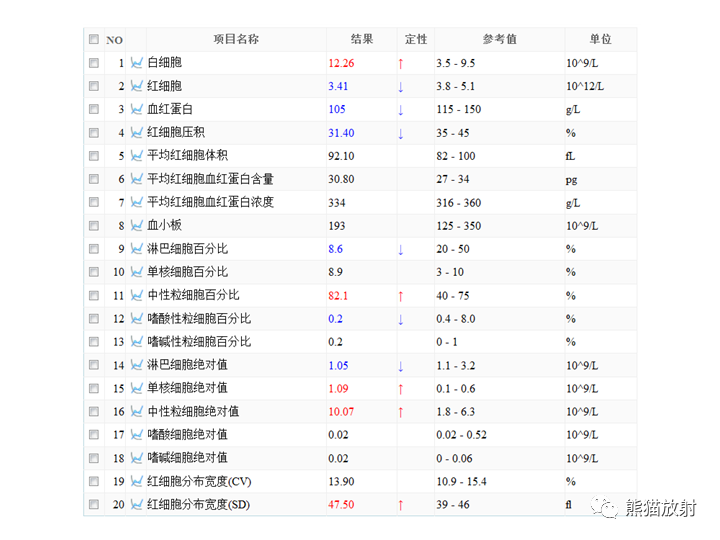720x540 pixels.
Task: Select the result value 82.1
Action: (x=338, y=296)
